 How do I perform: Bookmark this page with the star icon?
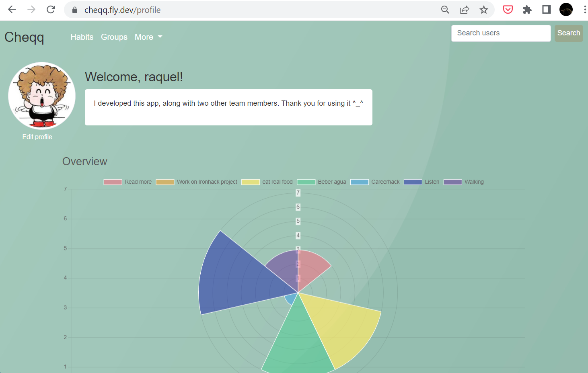point(484,10)
